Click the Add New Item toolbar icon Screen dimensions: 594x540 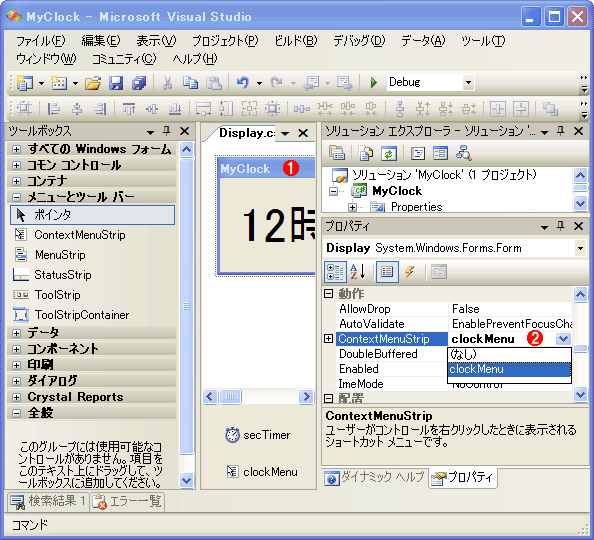coord(59,82)
